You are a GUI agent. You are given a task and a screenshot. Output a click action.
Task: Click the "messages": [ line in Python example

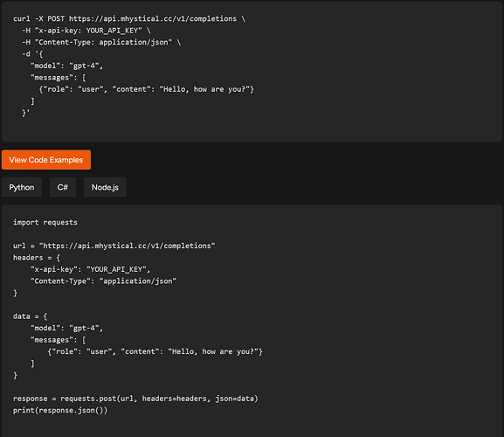[59, 340]
